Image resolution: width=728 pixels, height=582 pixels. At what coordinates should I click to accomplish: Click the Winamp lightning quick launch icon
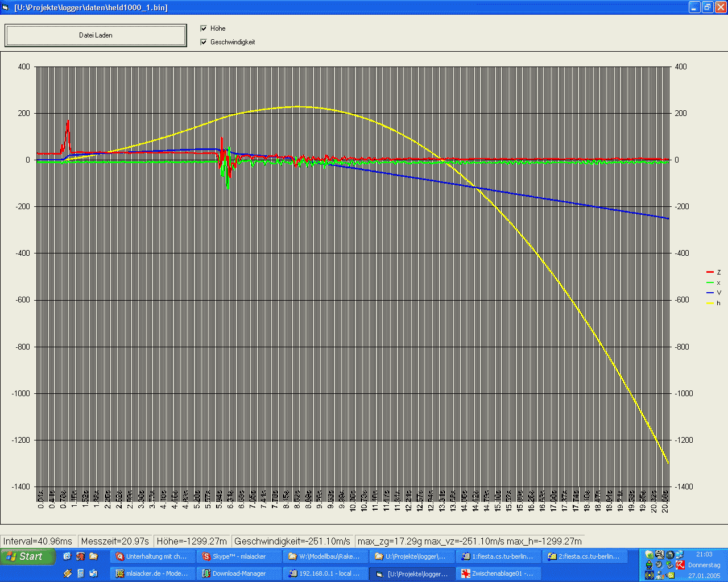point(68,573)
